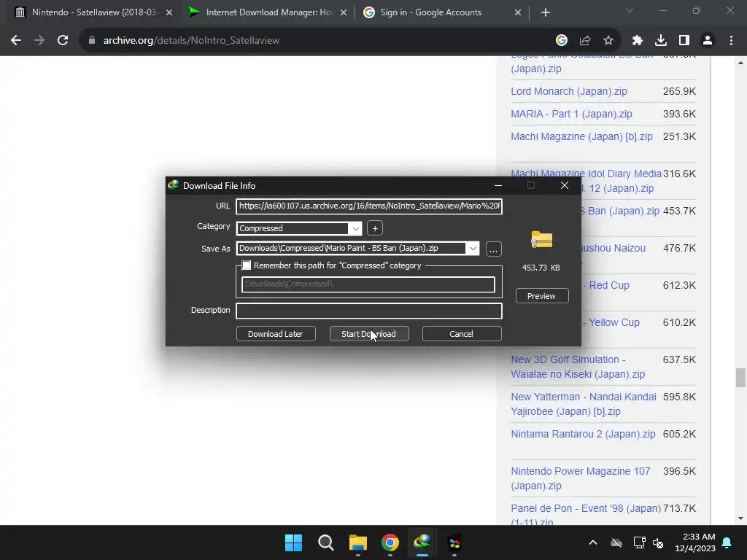
Task: Open Lord Monarch (Japan).zip link
Action: (569, 91)
